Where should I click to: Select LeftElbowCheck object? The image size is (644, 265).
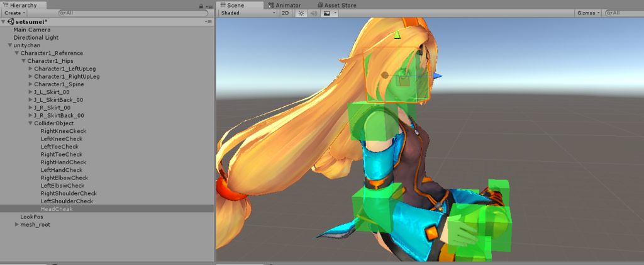click(62, 186)
